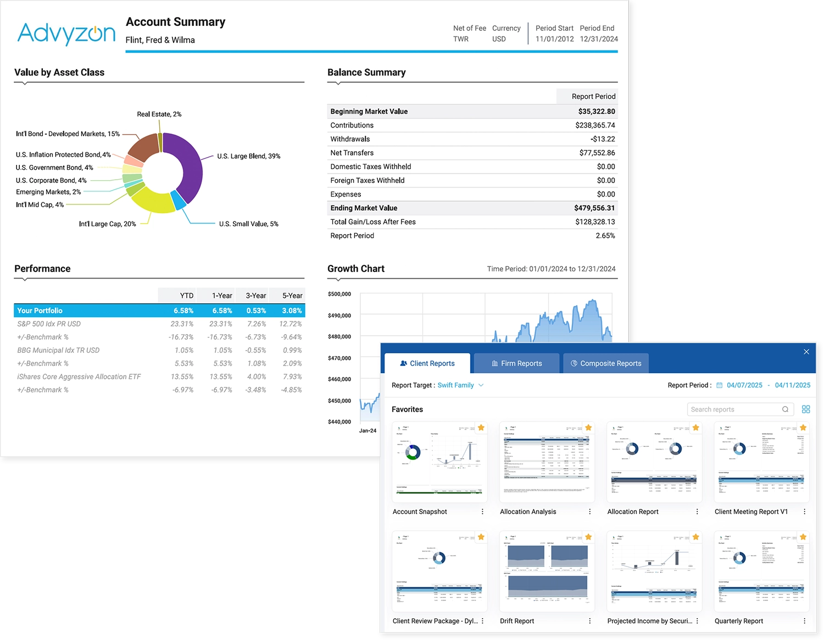Open the Drift Report thumbnail
The image size is (824, 644).
coord(547,571)
